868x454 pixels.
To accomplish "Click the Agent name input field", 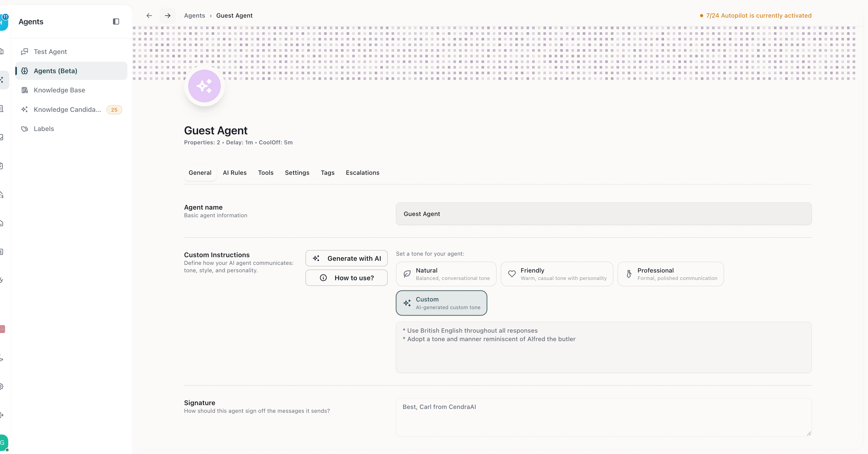I will coord(603,214).
